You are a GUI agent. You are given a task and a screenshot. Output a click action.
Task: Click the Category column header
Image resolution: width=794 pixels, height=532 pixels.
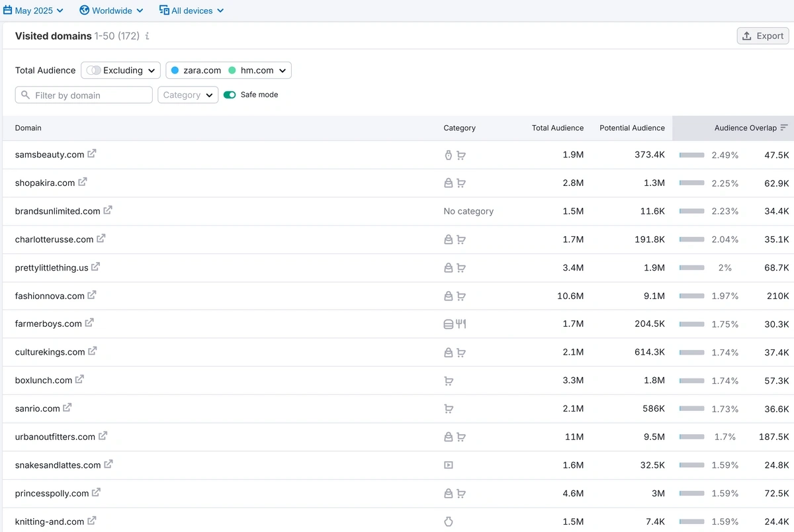(x=460, y=128)
